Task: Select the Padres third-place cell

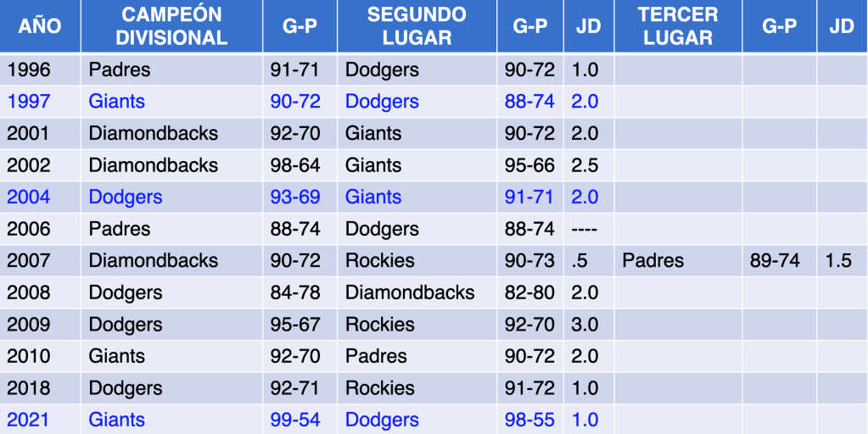Action: [x=652, y=260]
